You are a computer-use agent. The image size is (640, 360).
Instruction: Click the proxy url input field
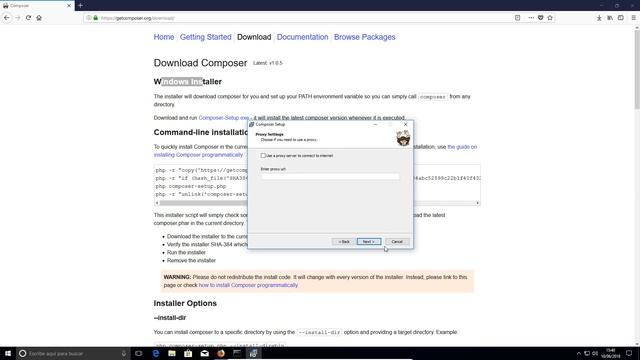[330, 177]
